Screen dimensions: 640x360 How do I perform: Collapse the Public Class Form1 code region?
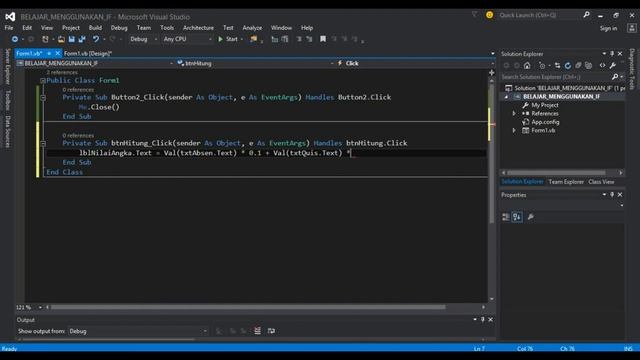[43, 80]
